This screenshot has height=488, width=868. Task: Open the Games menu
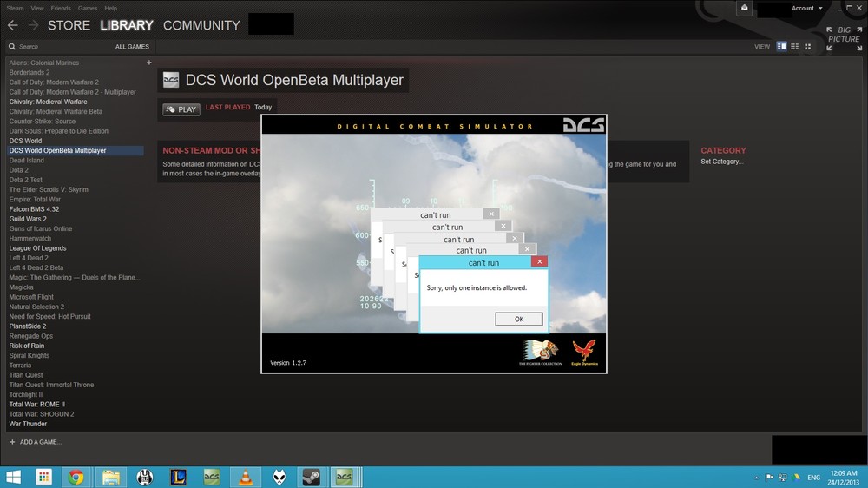tap(88, 9)
